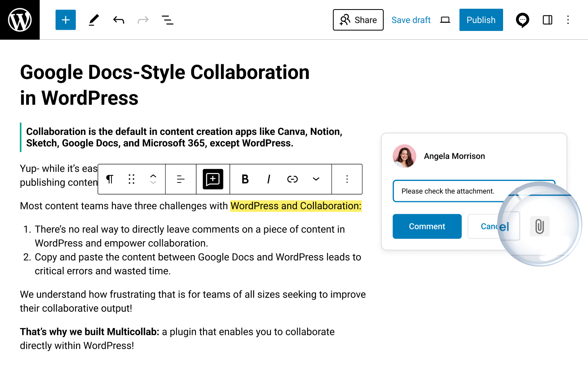Image resolution: width=588 pixels, height=365 pixels.
Task: Redo the last change
Action: (143, 20)
